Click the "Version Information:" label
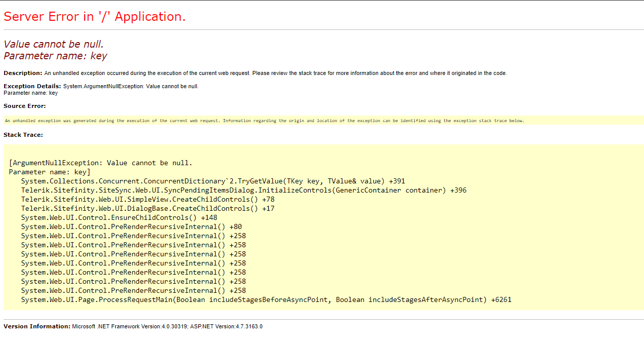Viewport: 644px width, 341px height. pos(37,326)
